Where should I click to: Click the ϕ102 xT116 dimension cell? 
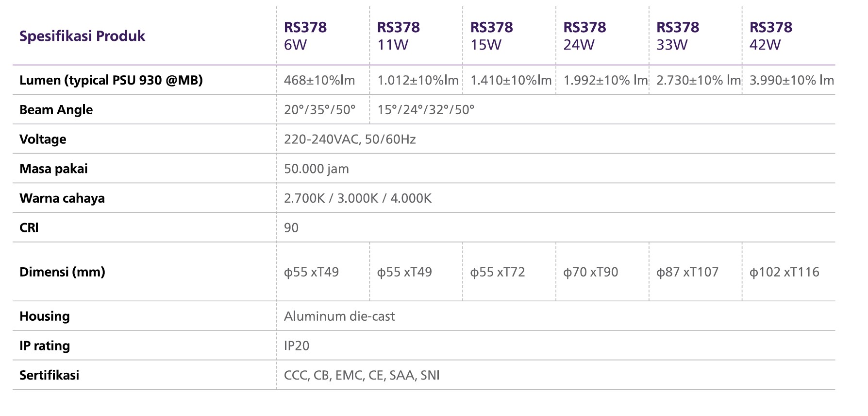point(784,272)
